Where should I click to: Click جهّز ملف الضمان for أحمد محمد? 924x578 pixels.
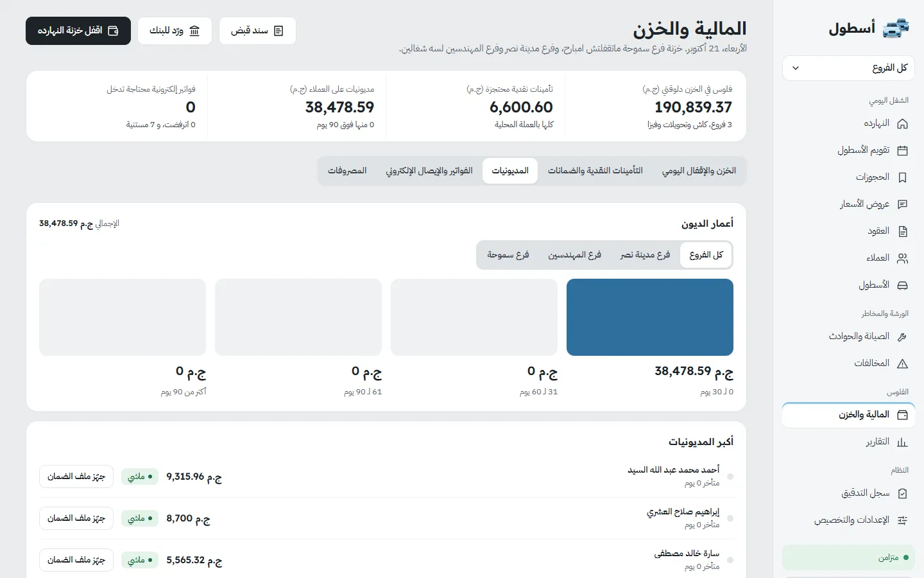(x=76, y=477)
